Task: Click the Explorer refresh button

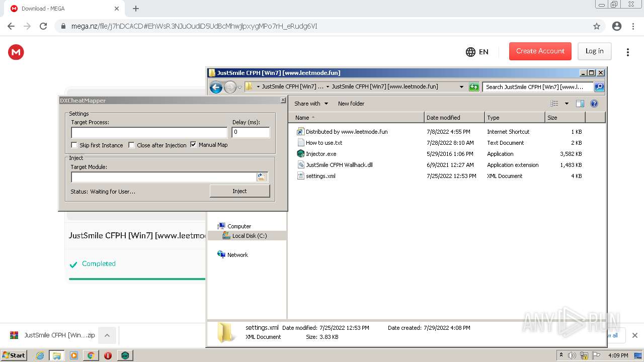Action: click(474, 87)
